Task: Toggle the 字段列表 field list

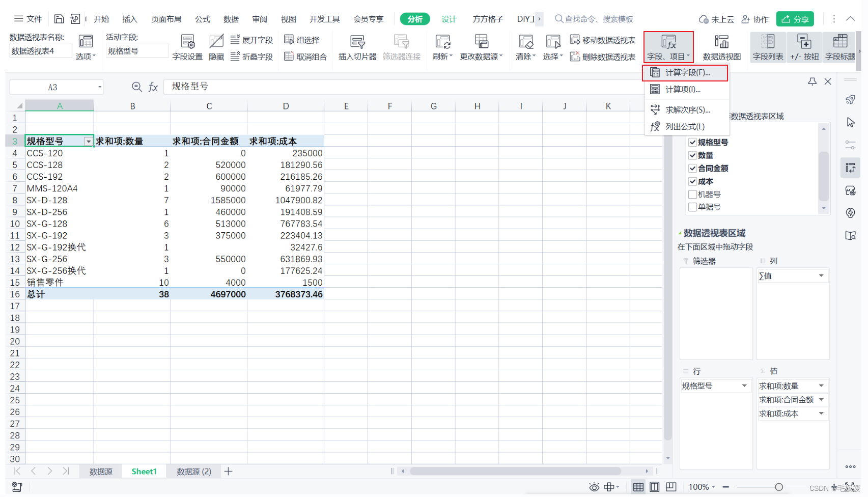Action: (x=768, y=47)
